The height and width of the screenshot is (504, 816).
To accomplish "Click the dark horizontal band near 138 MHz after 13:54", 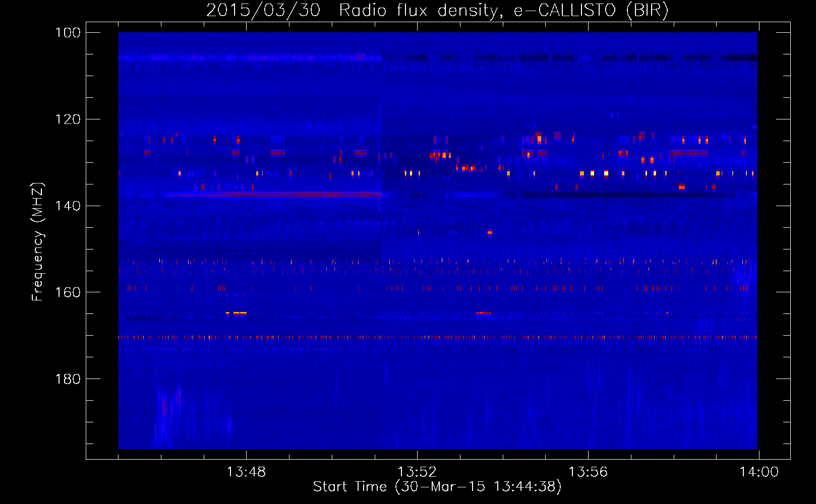I will (628, 194).
